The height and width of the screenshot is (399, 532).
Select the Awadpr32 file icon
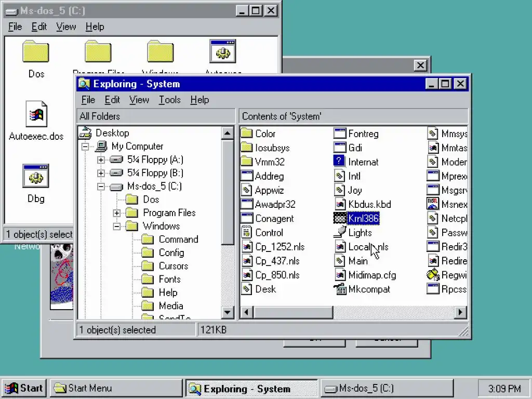pyautogui.click(x=247, y=204)
